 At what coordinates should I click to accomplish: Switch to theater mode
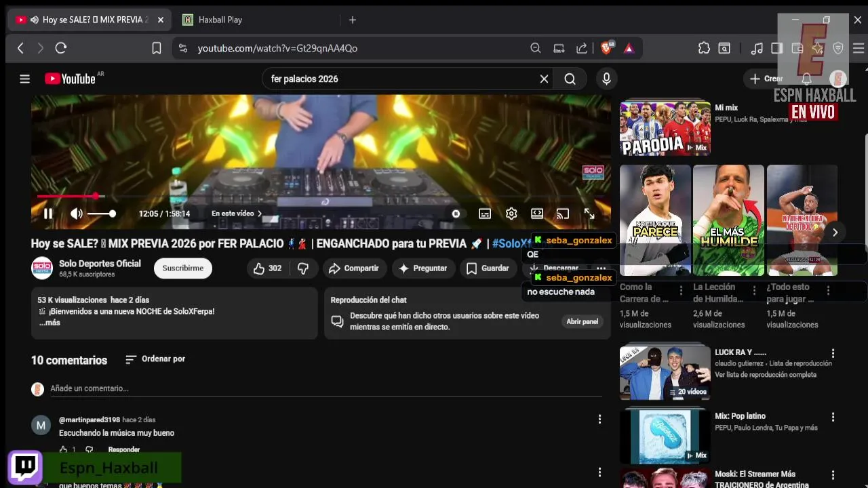click(x=537, y=213)
